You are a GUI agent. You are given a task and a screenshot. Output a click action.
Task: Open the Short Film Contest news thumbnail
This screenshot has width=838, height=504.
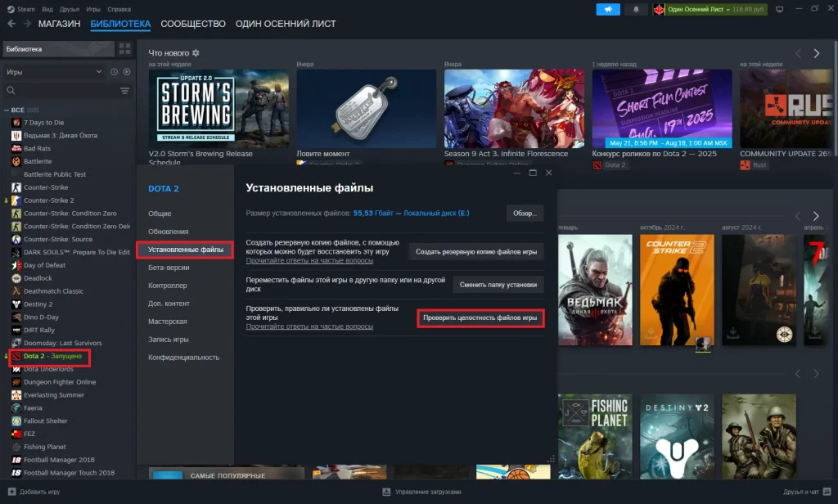pyautogui.click(x=661, y=109)
